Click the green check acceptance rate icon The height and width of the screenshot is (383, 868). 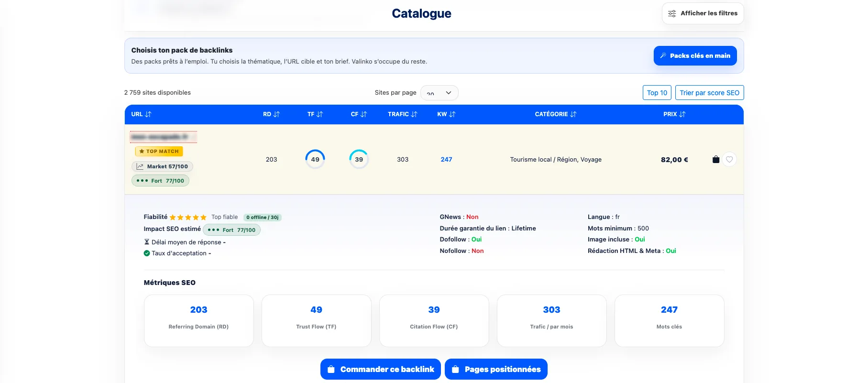(x=147, y=253)
